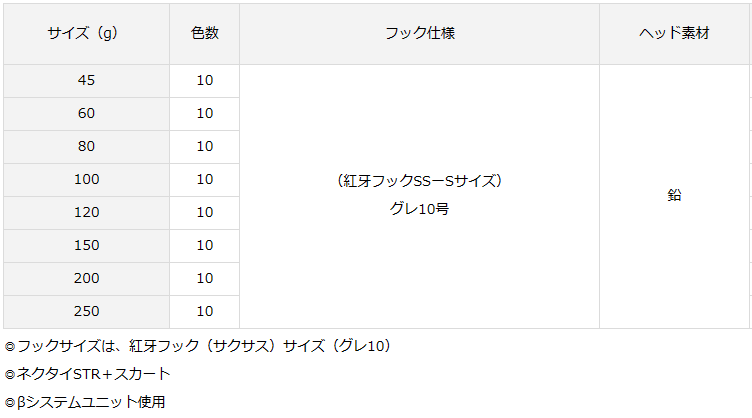The width and height of the screenshot is (752, 418).
Task: Click the color count next to 45
Action: click(205, 81)
